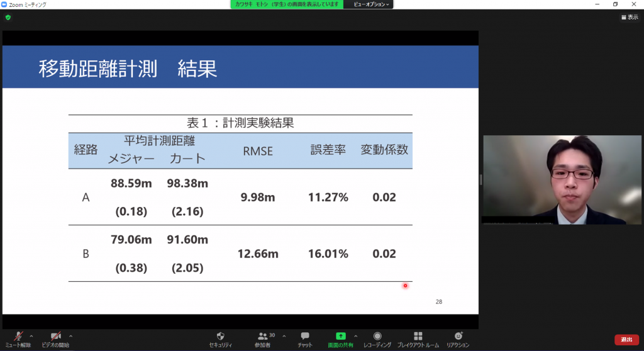Start video with ビデオの開始 button
Screen dimensions: 644x351
[x=55, y=338]
